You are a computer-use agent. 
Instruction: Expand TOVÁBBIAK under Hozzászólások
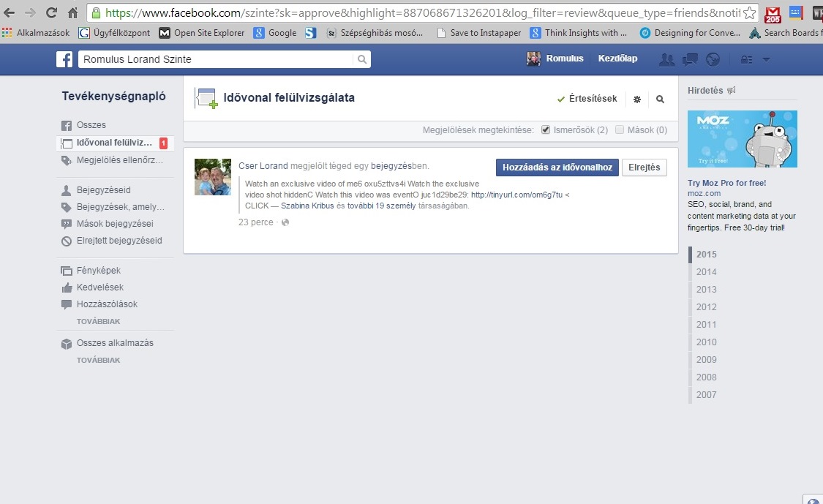(98, 321)
